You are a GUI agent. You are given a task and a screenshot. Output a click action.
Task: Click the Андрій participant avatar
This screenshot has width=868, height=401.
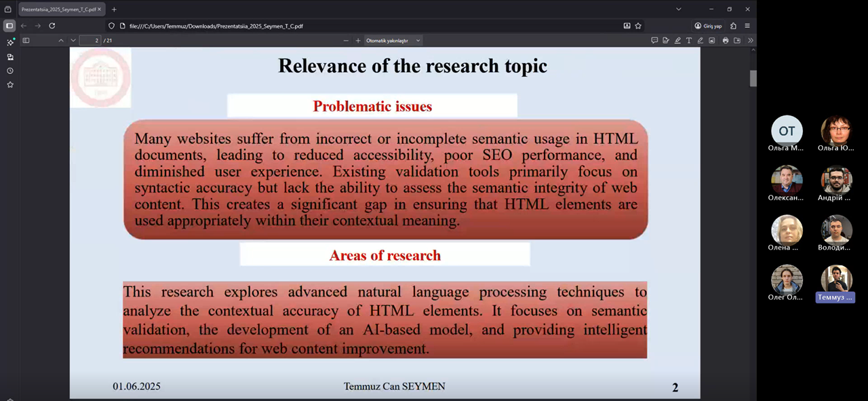[836, 180]
